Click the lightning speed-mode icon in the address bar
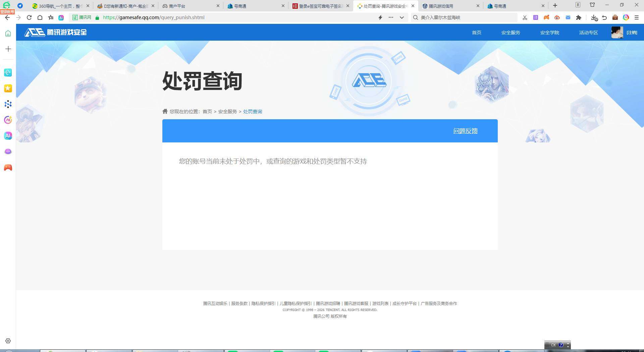 [380, 17]
